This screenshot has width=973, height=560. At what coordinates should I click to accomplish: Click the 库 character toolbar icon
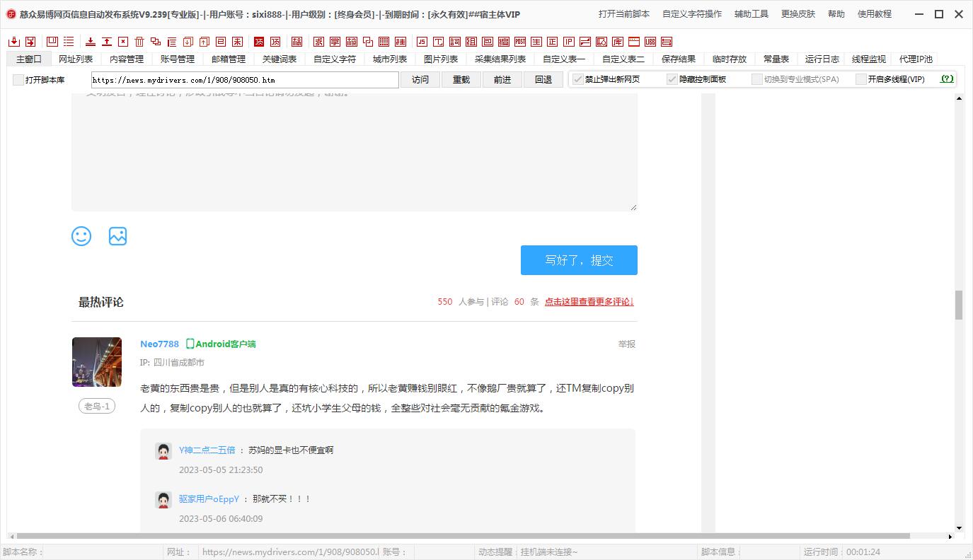coord(618,42)
